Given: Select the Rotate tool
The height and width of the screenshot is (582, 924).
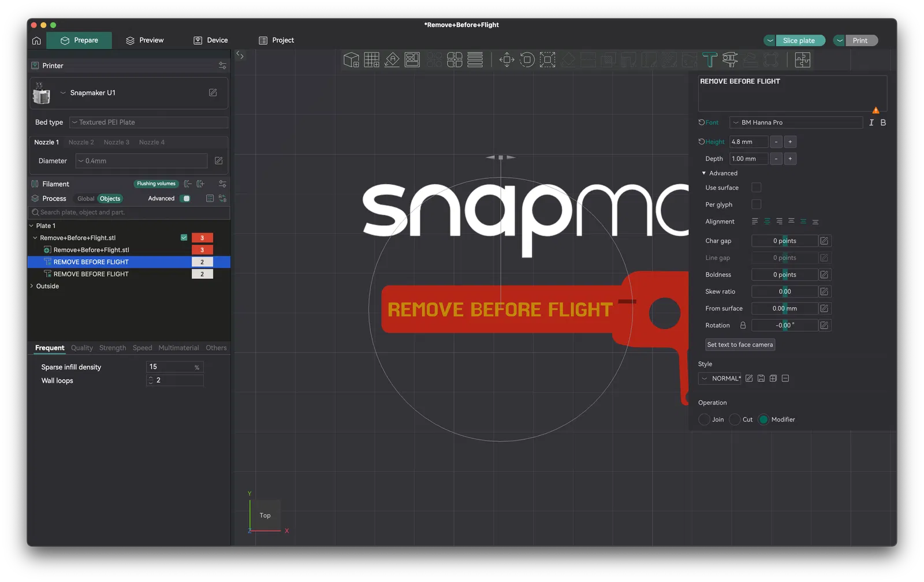Looking at the screenshot, I should 527,60.
